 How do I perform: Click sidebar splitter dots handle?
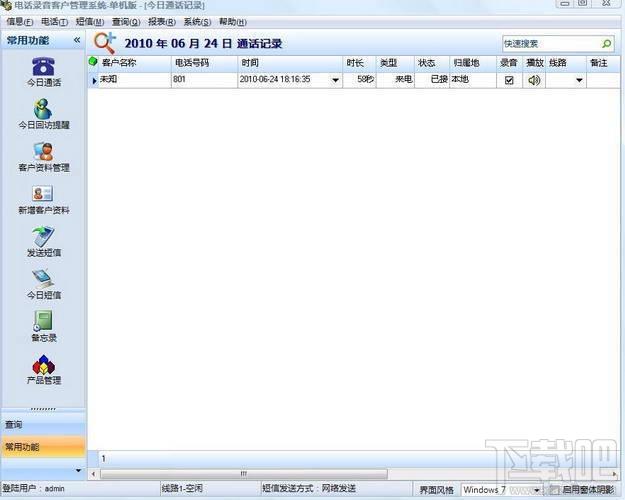click(43, 409)
